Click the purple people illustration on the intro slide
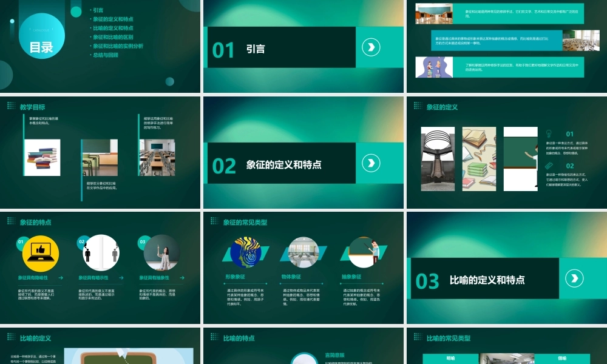This screenshot has width=607, height=364. (x=434, y=67)
